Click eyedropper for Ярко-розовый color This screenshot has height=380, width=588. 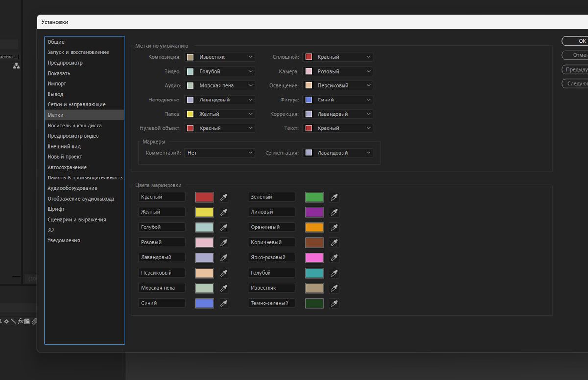coord(334,258)
